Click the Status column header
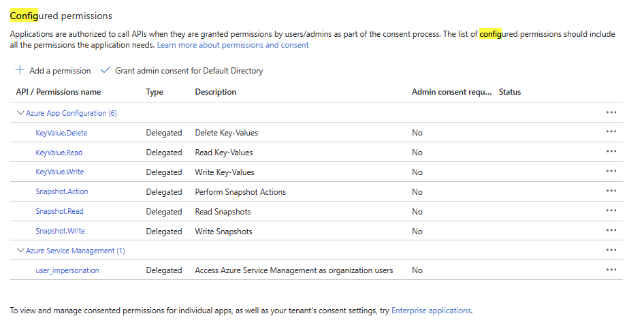The image size is (644, 333). coord(510,92)
